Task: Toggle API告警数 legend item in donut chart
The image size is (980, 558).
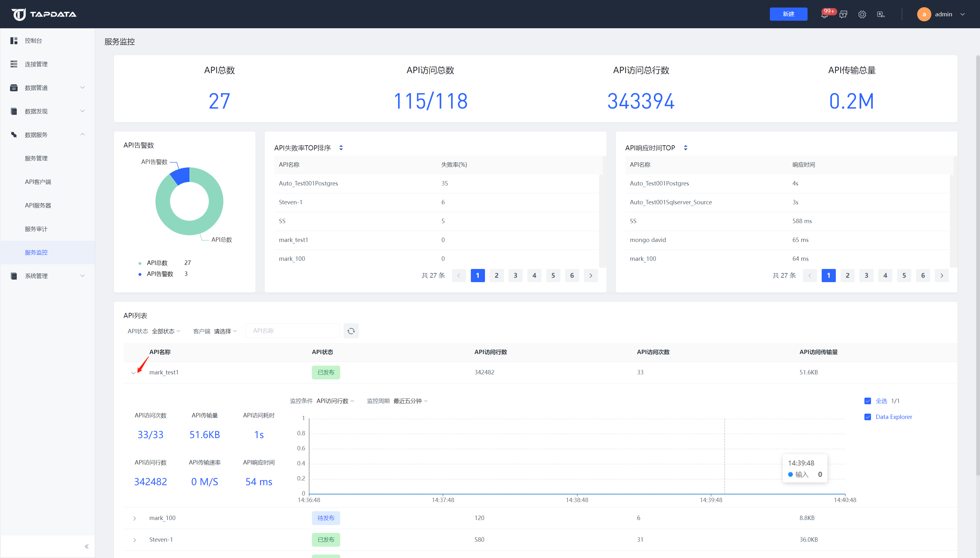Action: point(160,274)
